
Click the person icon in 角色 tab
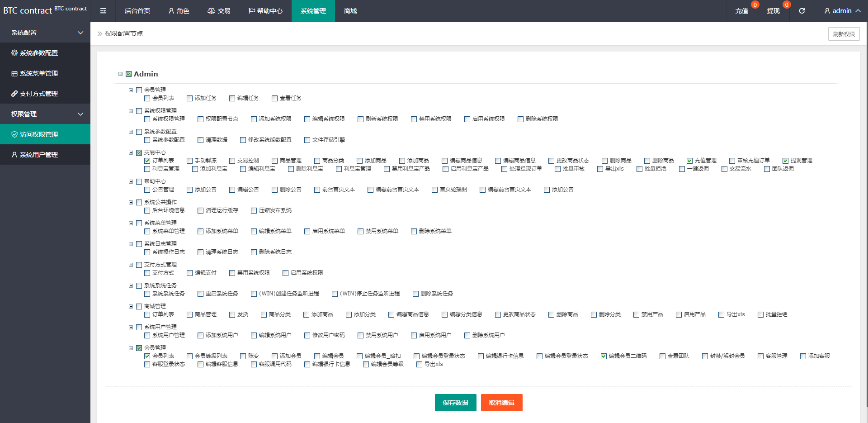click(171, 11)
